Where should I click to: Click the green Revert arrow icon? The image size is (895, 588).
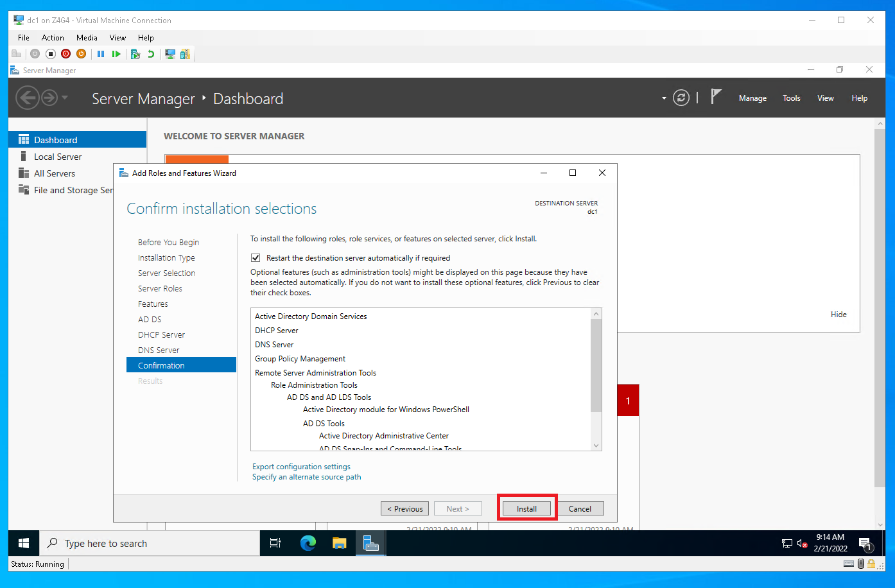151,54
